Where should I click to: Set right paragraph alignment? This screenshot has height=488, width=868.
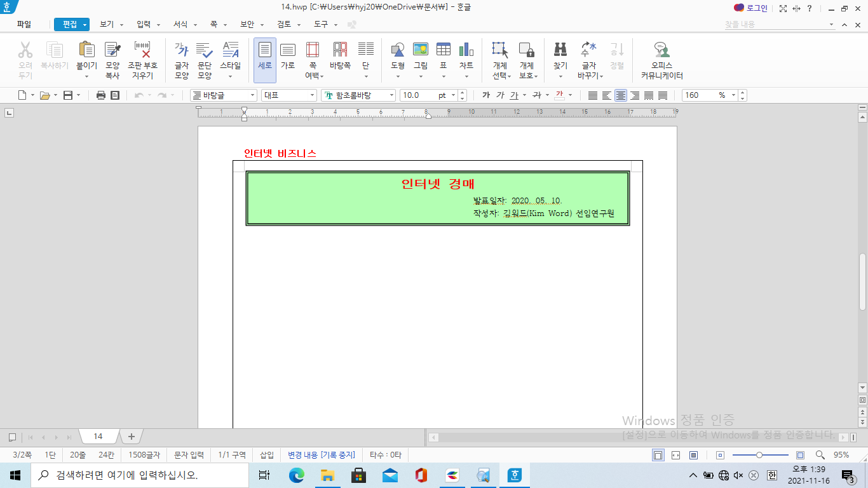(x=635, y=95)
